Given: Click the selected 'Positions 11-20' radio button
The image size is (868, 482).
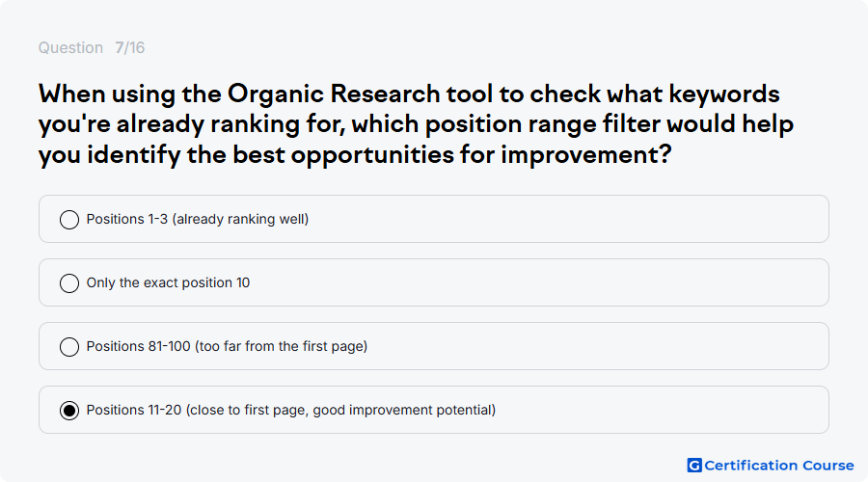Looking at the screenshot, I should tap(69, 411).
